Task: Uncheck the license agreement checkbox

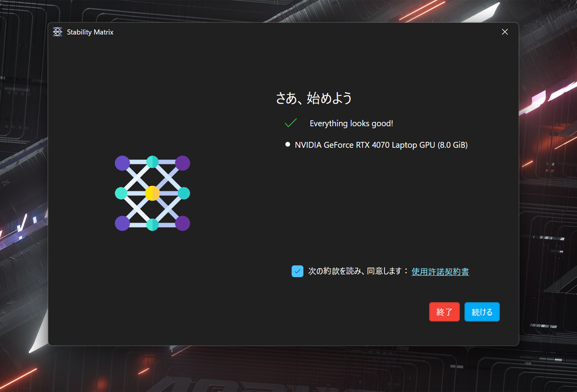Action: [297, 271]
